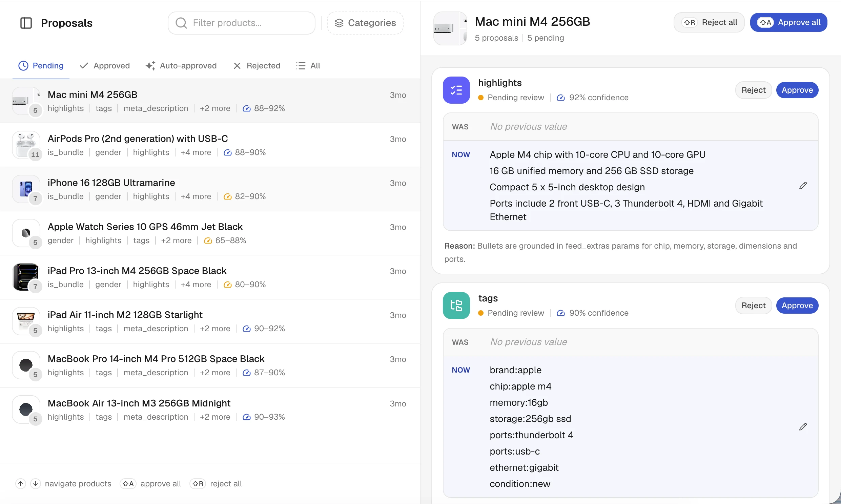Click the purple highlights checklist icon

[456, 90]
